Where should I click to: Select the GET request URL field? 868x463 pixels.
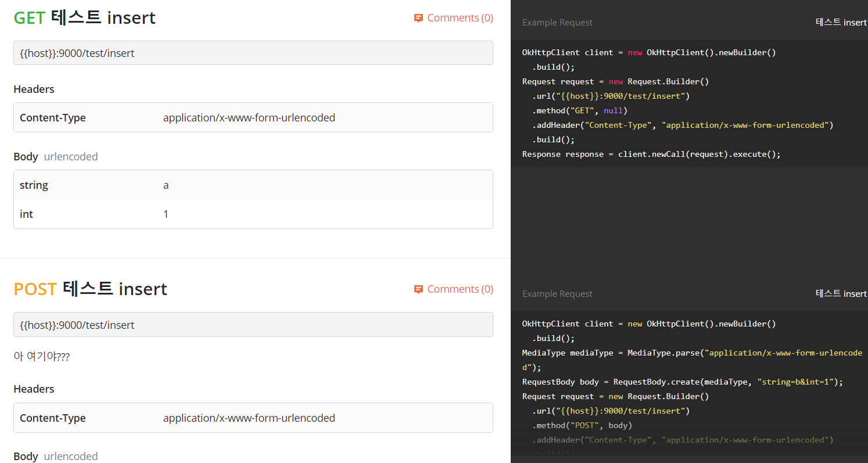click(x=253, y=53)
